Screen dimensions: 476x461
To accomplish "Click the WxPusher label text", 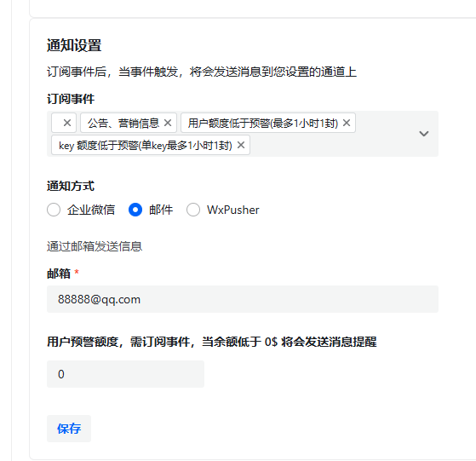I will (233, 210).
